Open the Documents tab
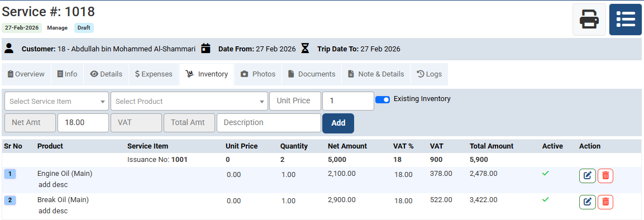The height and width of the screenshot is (220, 644). pyautogui.click(x=312, y=74)
